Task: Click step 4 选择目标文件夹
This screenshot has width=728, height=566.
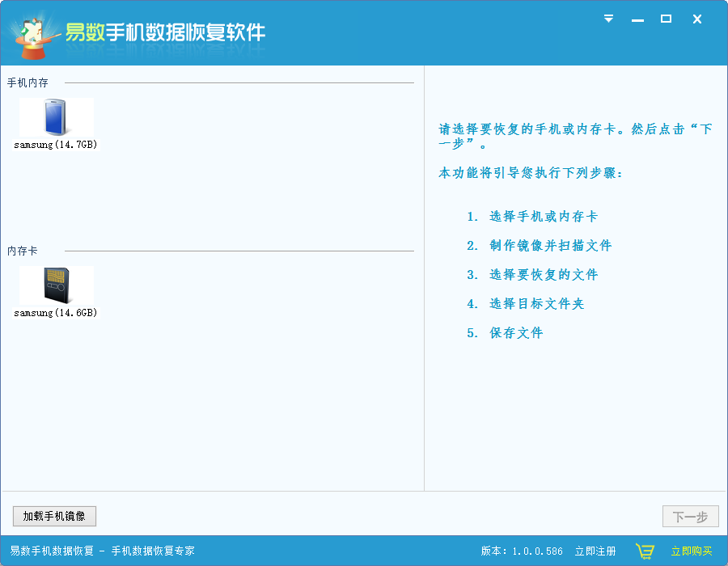Action: point(530,303)
